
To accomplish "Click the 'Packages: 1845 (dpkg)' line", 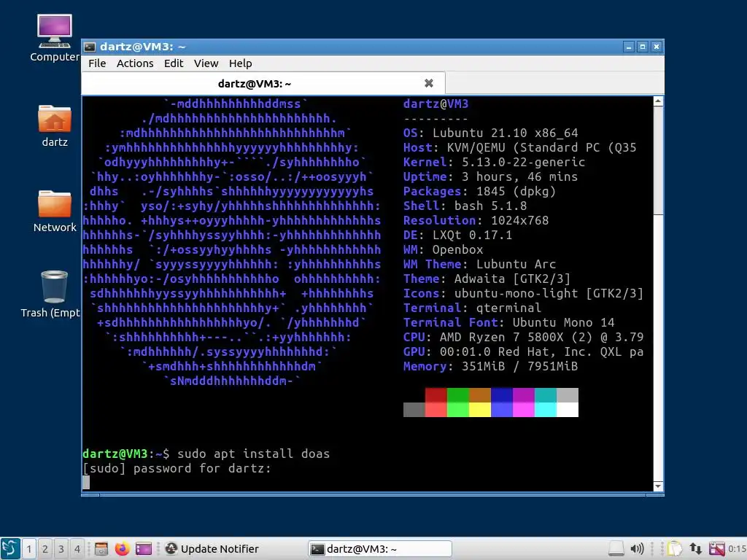I will click(480, 192).
